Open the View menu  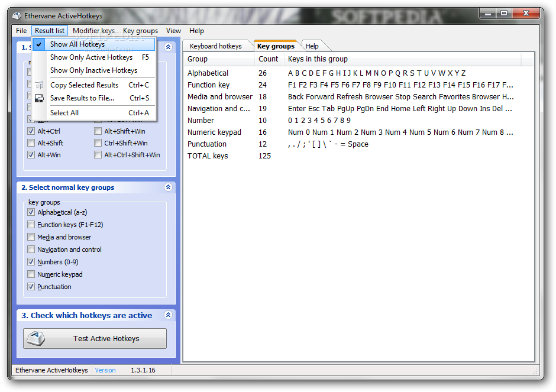tap(173, 31)
